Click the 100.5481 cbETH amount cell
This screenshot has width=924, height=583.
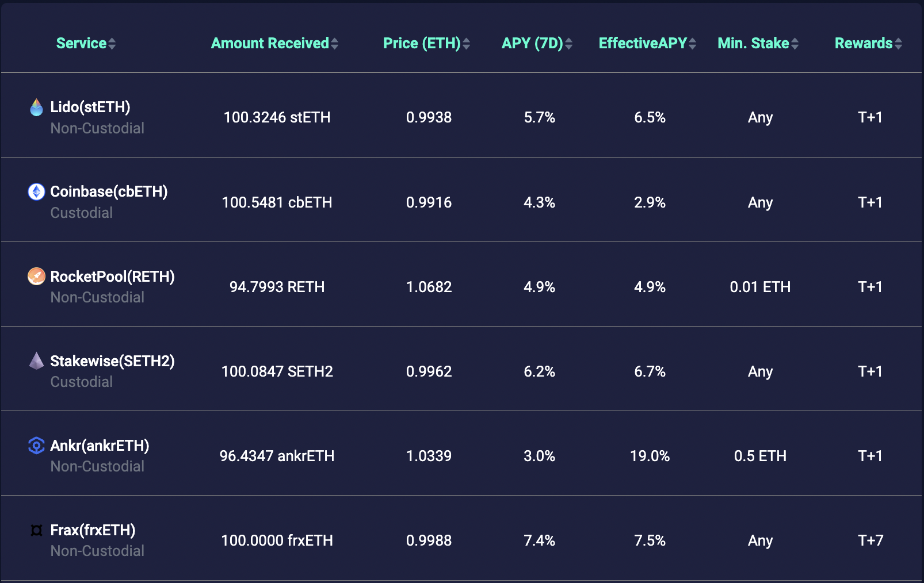point(277,202)
